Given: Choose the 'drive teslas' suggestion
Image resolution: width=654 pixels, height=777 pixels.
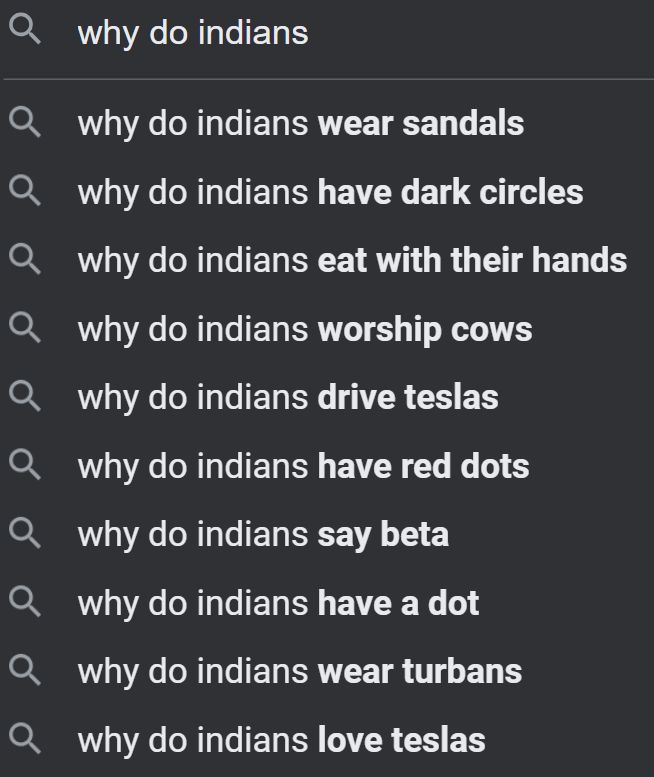Looking at the screenshot, I should coord(288,397).
